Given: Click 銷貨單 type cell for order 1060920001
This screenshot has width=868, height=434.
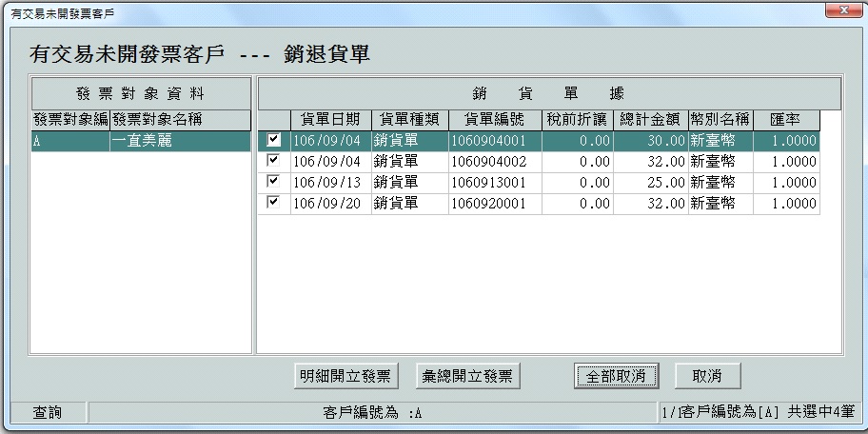Looking at the screenshot, I should click(x=409, y=205).
